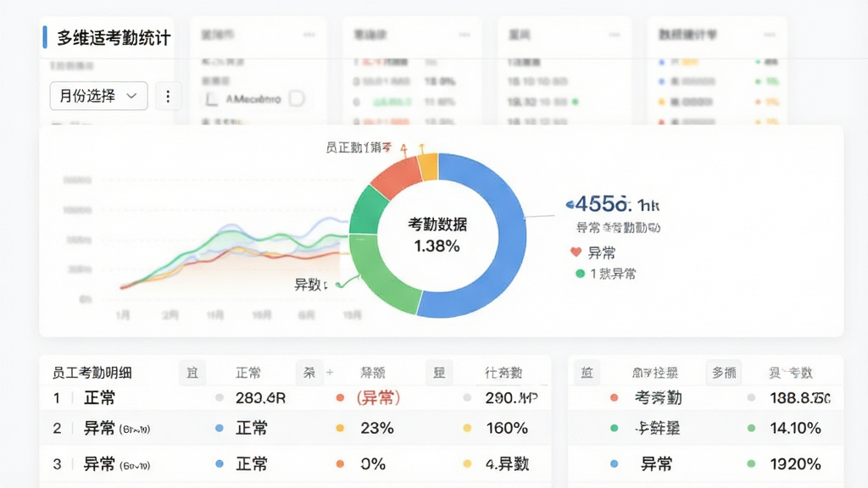Toggle the 1 慈异常 legend entry

[x=605, y=274]
